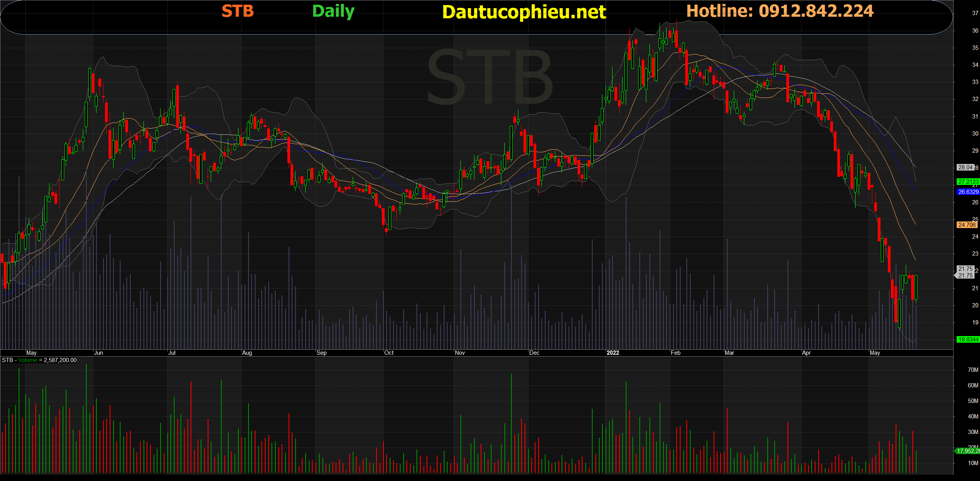Select the 2022 year marker on timeline

tap(612, 353)
